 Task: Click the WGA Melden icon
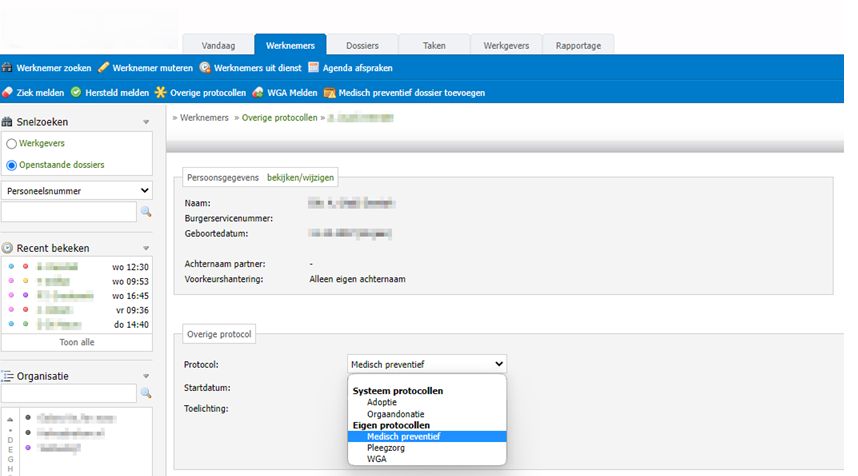coord(258,93)
